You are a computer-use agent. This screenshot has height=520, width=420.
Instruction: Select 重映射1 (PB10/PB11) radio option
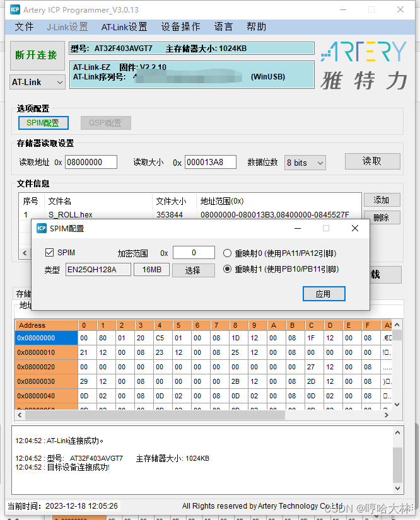click(x=227, y=269)
